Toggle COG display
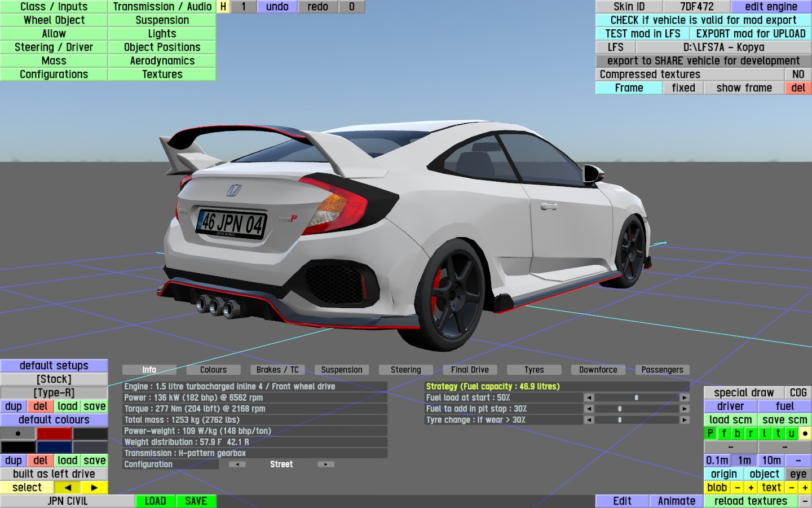The image size is (812, 508). coord(798,393)
